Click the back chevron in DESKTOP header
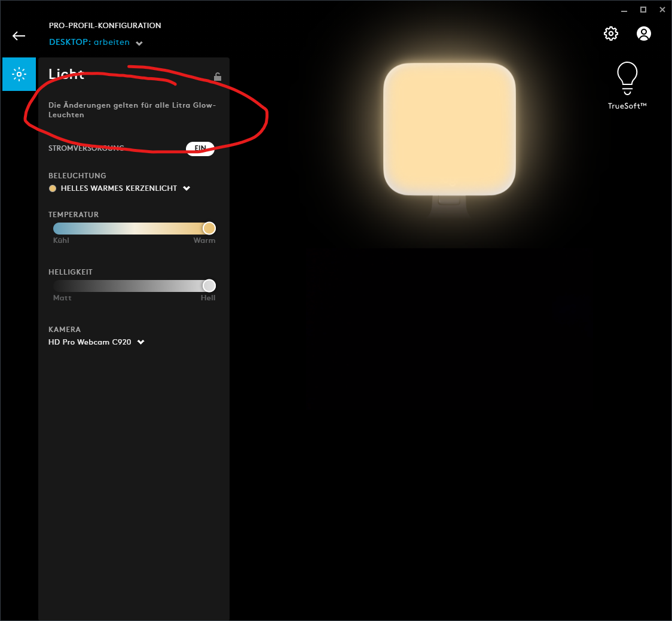Image resolution: width=672 pixels, height=621 pixels. click(x=139, y=43)
